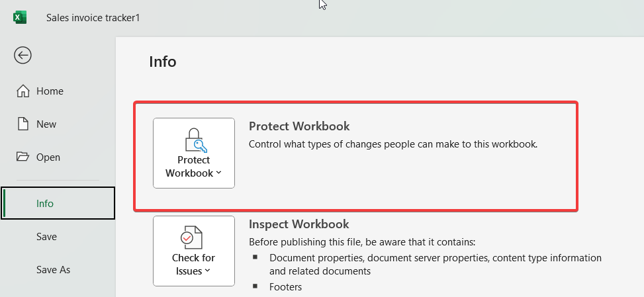
Task: Choose Save As in the sidebar
Action: (58, 269)
